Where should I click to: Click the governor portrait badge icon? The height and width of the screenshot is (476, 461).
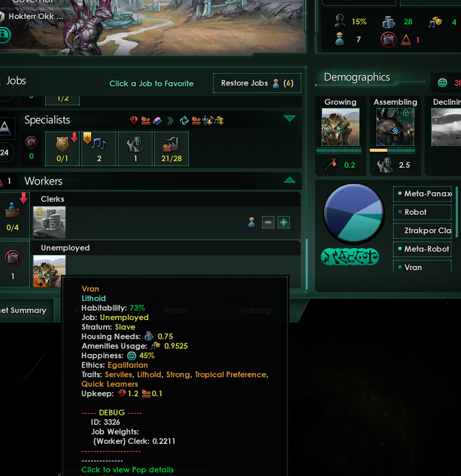coord(4,35)
